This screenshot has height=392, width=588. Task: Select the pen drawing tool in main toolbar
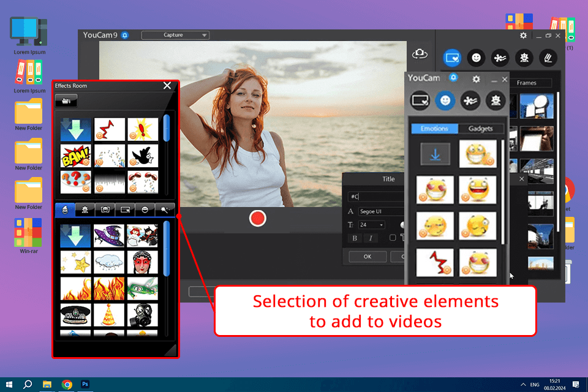[x=548, y=58]
